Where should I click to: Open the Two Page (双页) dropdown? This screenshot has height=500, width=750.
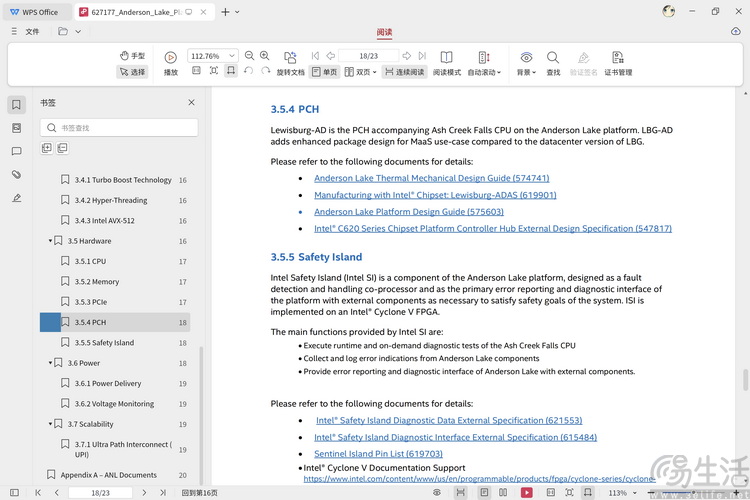360,72
